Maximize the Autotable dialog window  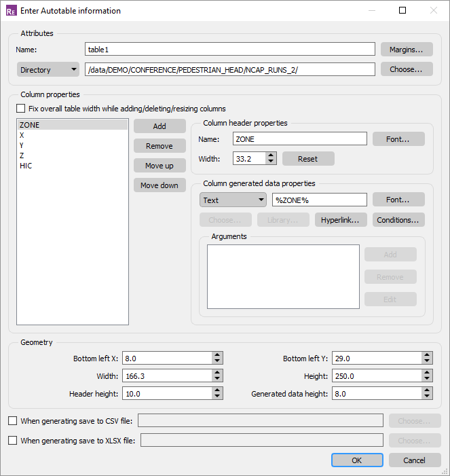(402, 11)
